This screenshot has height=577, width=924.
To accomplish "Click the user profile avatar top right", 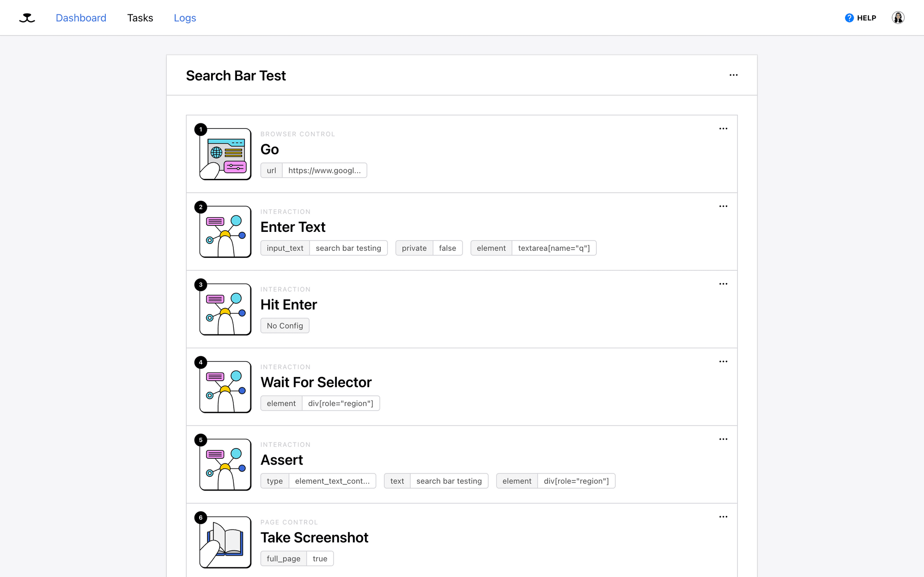I will (898, 18).
